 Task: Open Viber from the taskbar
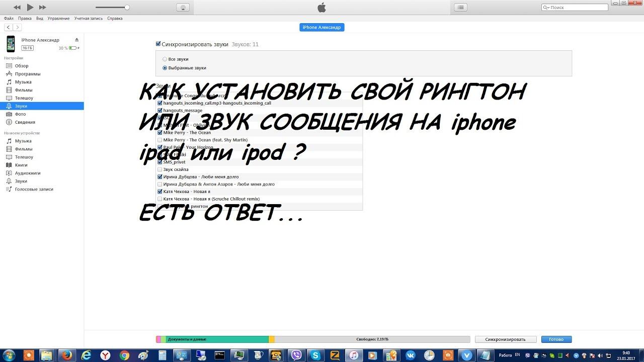[297, 355]
